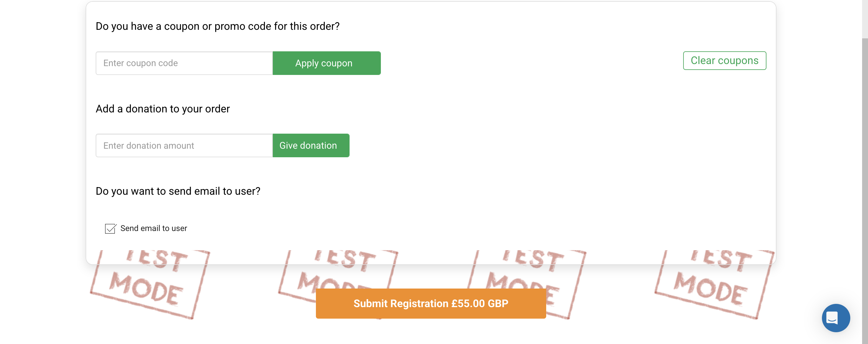This screenshot has width=868, height=344.
Task: Click the 'Add a donation to your order' heading
Action: pyautogui.click(x=162, y=109)
